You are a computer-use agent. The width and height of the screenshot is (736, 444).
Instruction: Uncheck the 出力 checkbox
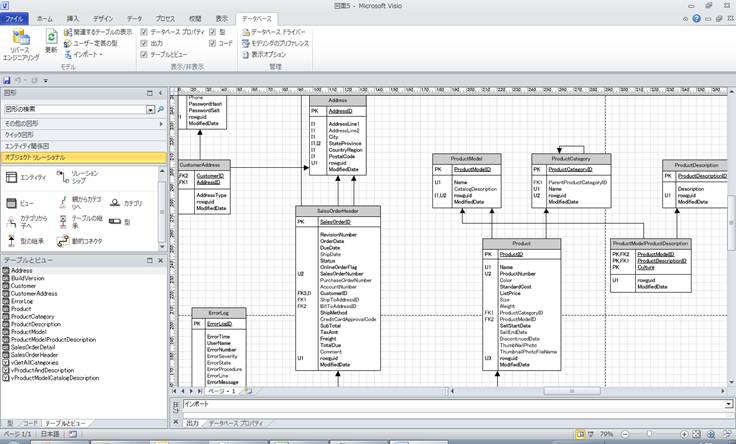tap(144, 43)
